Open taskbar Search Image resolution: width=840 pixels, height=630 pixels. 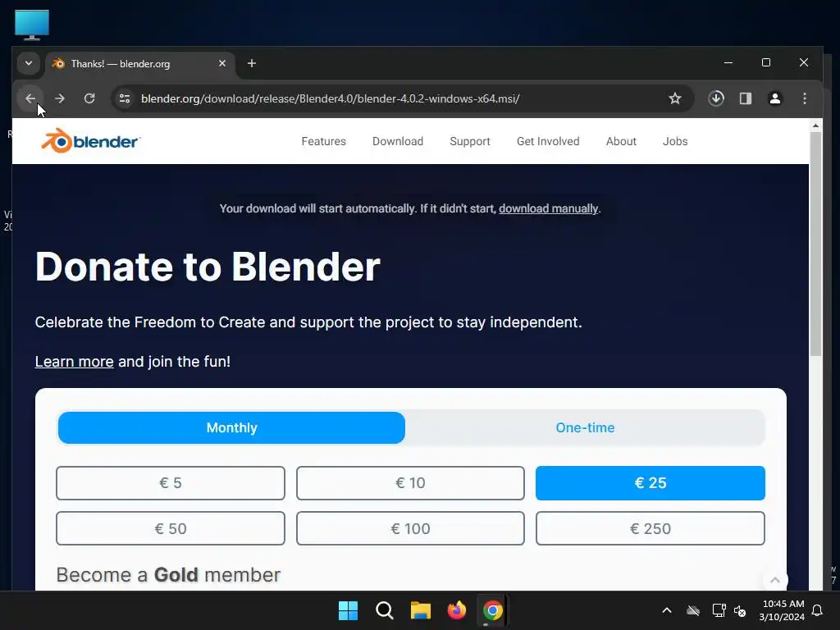(x=384, y=610)
